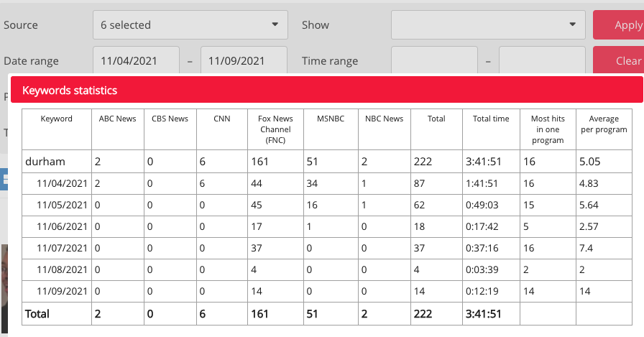Click the Total column header

pyautogui.click(x=436, y=129)
